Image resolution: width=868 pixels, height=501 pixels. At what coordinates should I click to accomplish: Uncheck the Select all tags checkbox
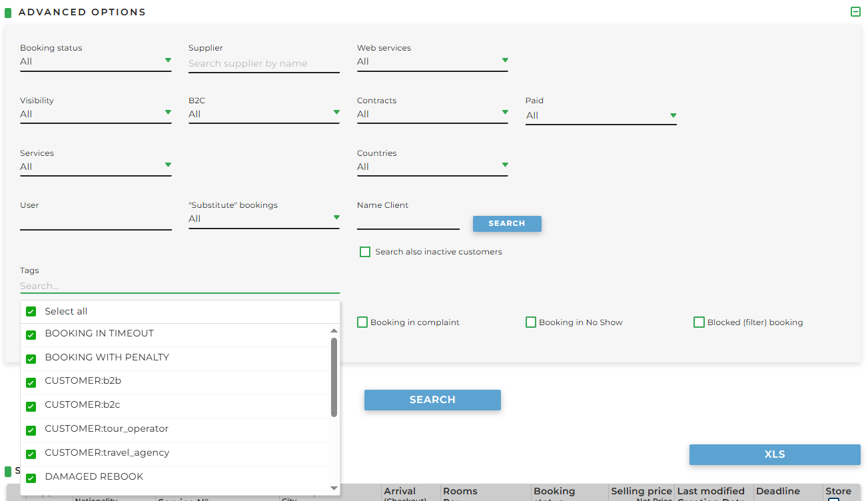pyautogui.click(x=31, y=312)
